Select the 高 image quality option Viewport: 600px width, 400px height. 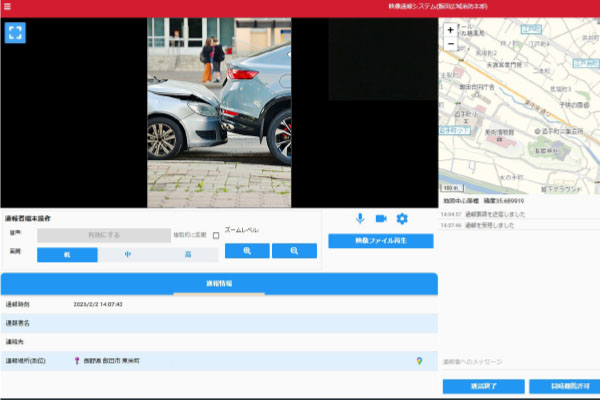click(x=187, y=255)
